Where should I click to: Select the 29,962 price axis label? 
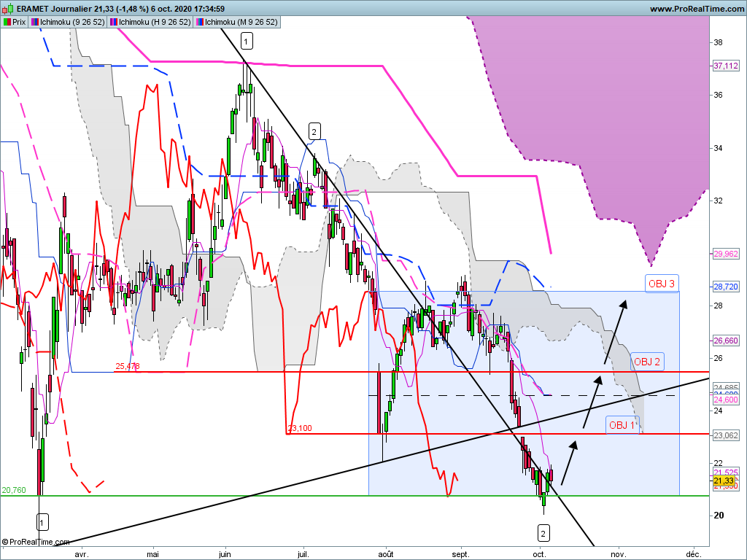tap(726, 254)
